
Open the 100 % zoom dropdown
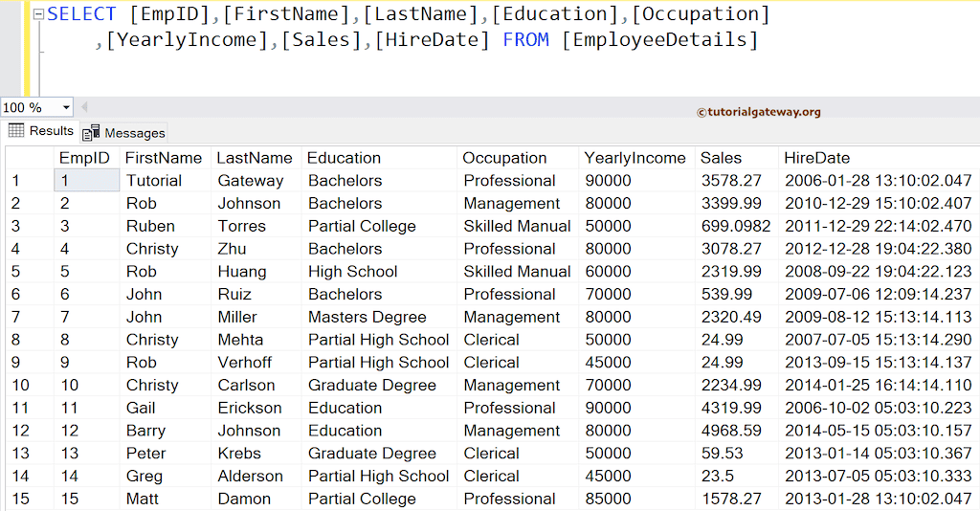pyautogui.click(x=66, y=107)
